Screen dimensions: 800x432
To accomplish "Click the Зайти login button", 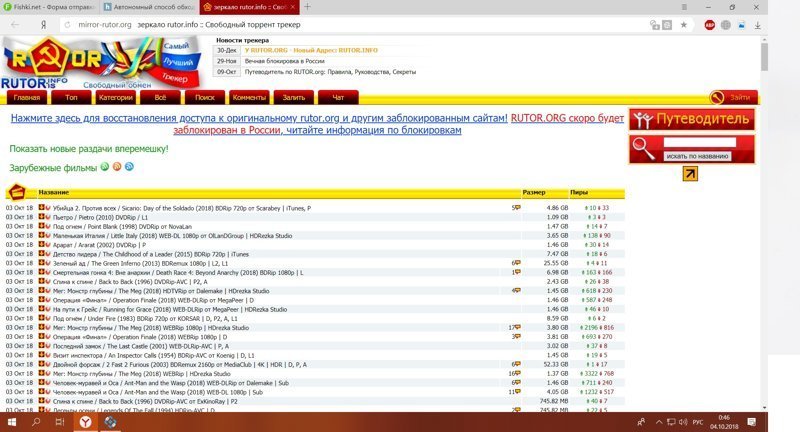I will [733, 97].
